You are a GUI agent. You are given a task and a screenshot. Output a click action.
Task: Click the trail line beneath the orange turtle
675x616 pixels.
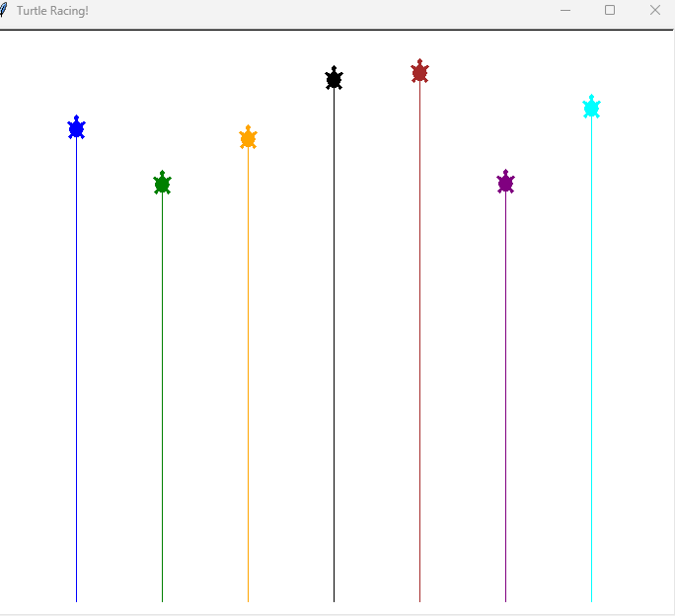click(x=248, y=375)
